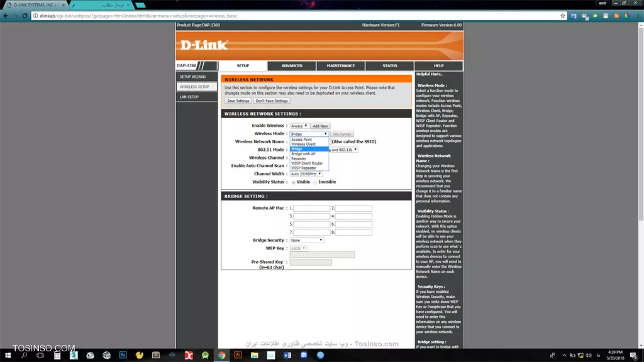644x362 pixels.
Task: Open File Explorer from the taskbar
Action: tap(254, 355)
